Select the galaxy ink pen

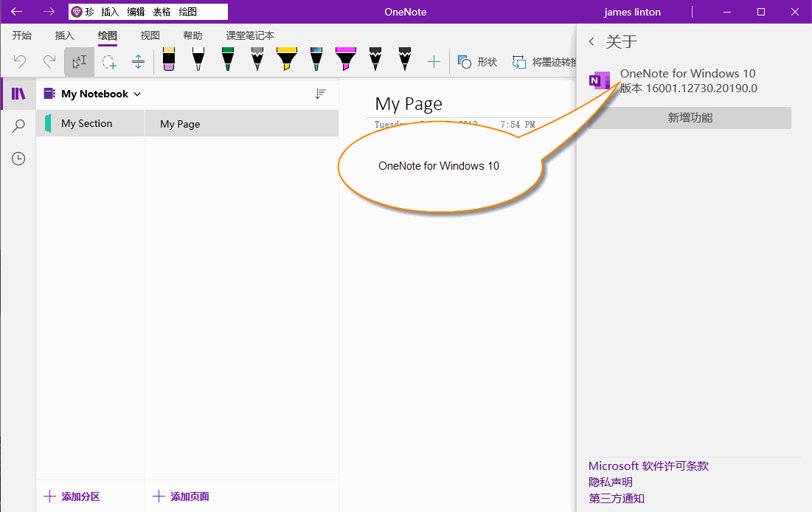tap(316, 59)
